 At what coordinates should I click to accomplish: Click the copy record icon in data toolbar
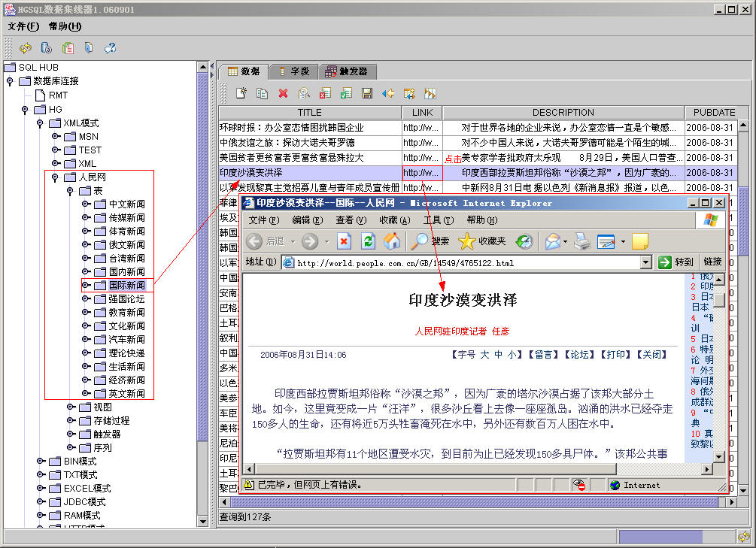[x=263, y=93]
